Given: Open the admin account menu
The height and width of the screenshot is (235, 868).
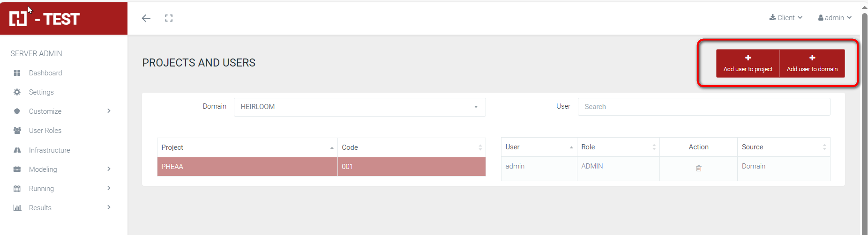Looking at the screenshot, I should (835, 18).
